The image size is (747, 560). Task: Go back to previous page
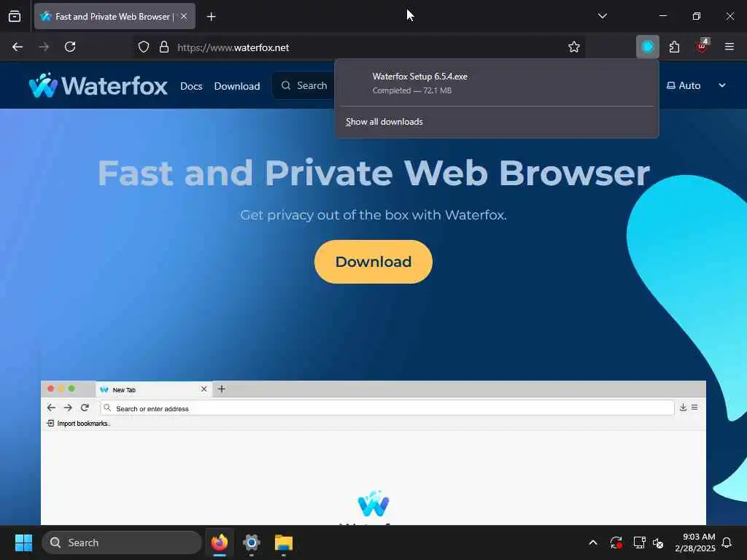tap(18, 47)
